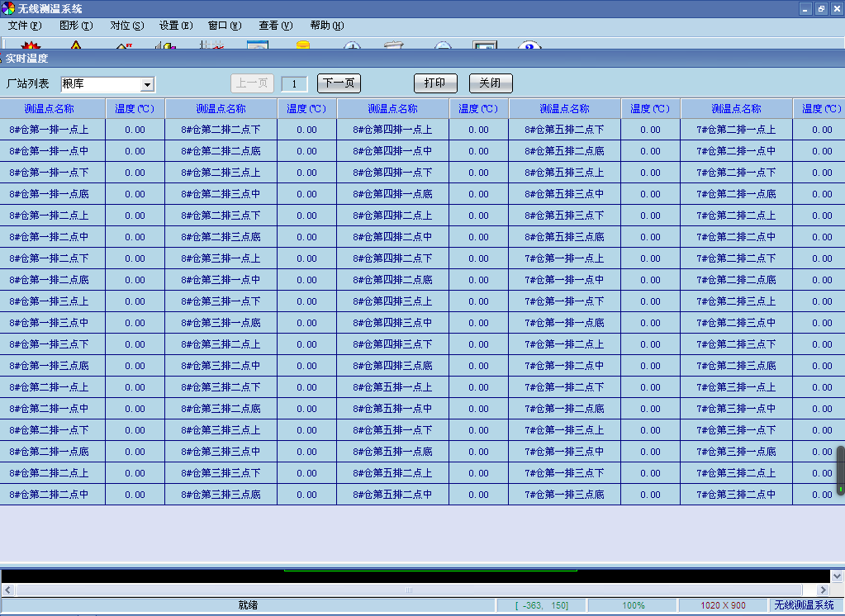Screen dimensions: 845x616
Task: Open the 厂站列表 station dropdown
Action: [147, 84]
